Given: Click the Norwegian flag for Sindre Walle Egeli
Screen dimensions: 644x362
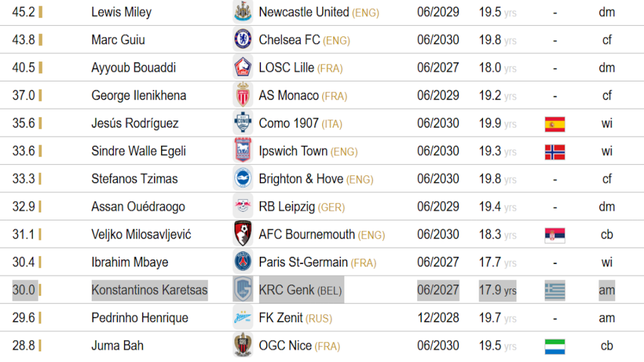Looking at the screenshot, I should pos(555,151).
